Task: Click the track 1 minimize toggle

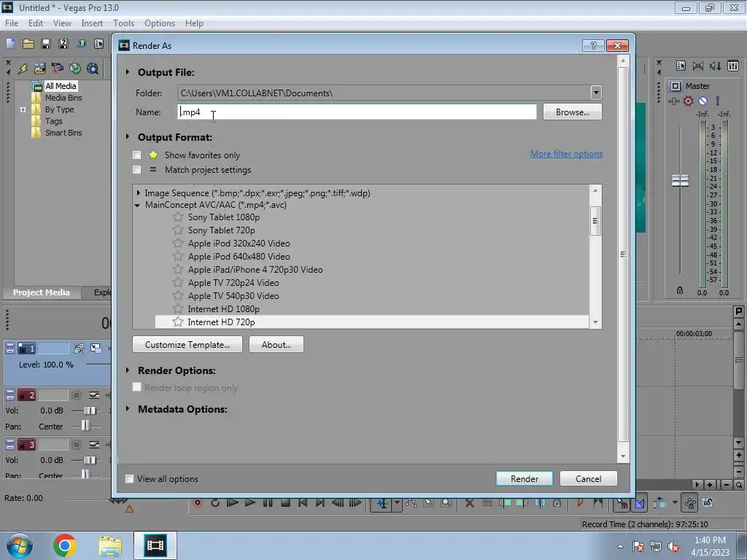Action: tap(9, 349)
